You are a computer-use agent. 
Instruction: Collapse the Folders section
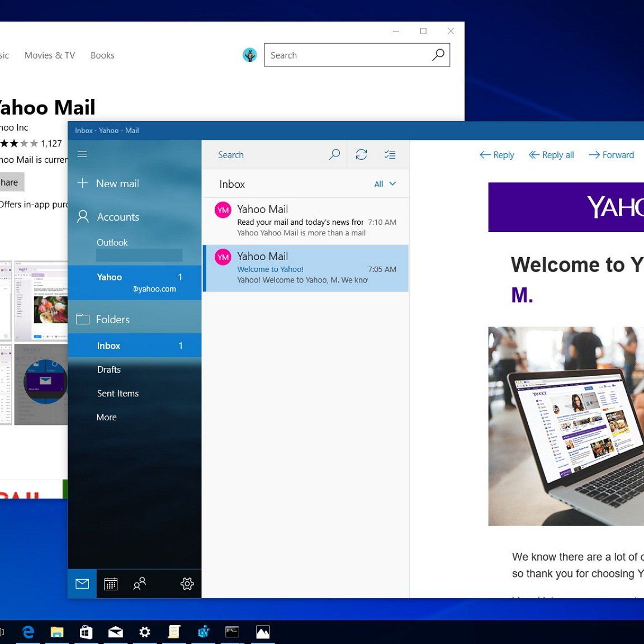point(113,319)
